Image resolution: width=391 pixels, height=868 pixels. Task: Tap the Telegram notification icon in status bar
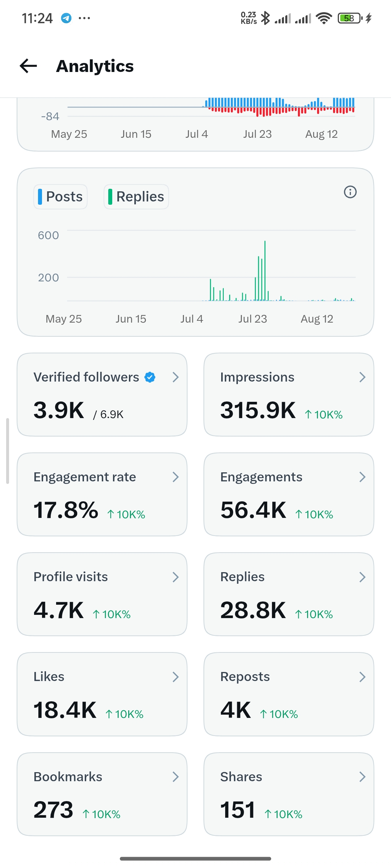(x=66, y=18)
